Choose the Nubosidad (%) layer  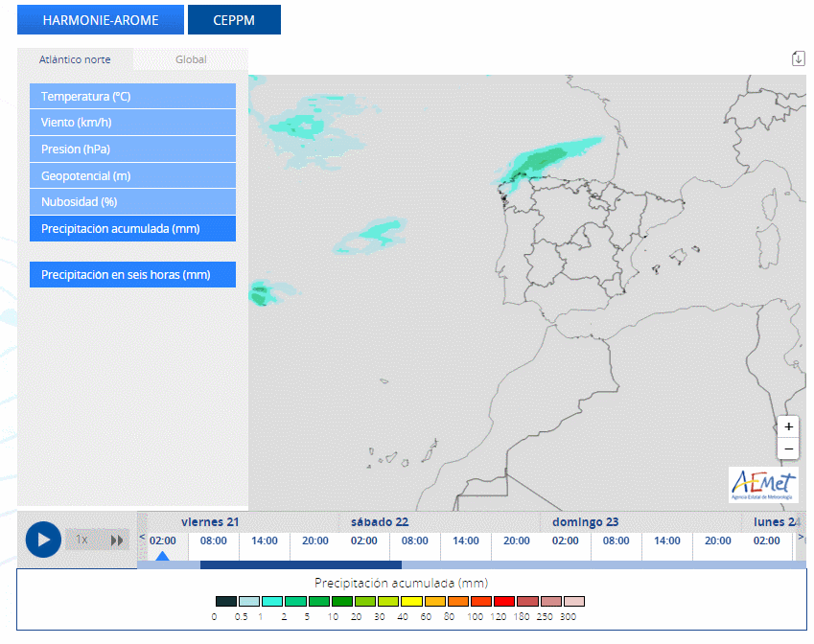(x=132, y=202)
